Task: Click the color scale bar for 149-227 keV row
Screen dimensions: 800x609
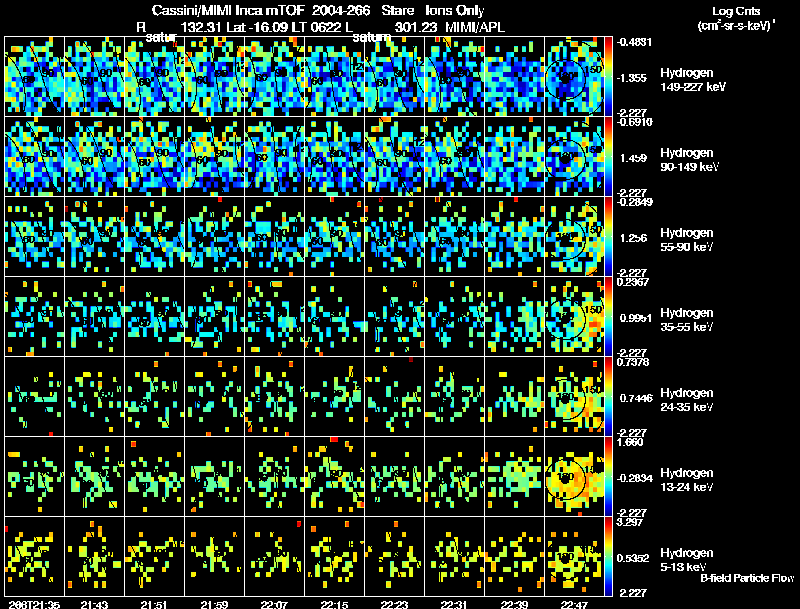Action: tap(608, 76)
